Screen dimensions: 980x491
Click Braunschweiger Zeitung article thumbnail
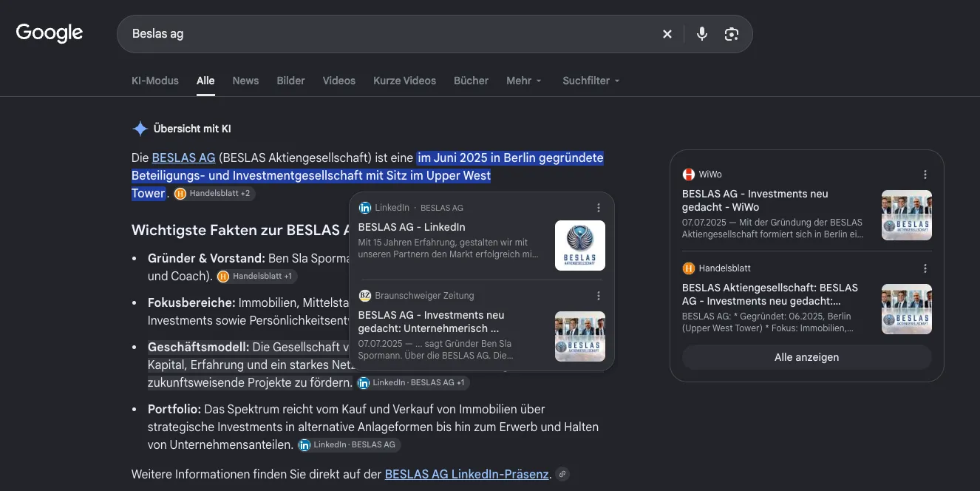[x=580, y=336]
